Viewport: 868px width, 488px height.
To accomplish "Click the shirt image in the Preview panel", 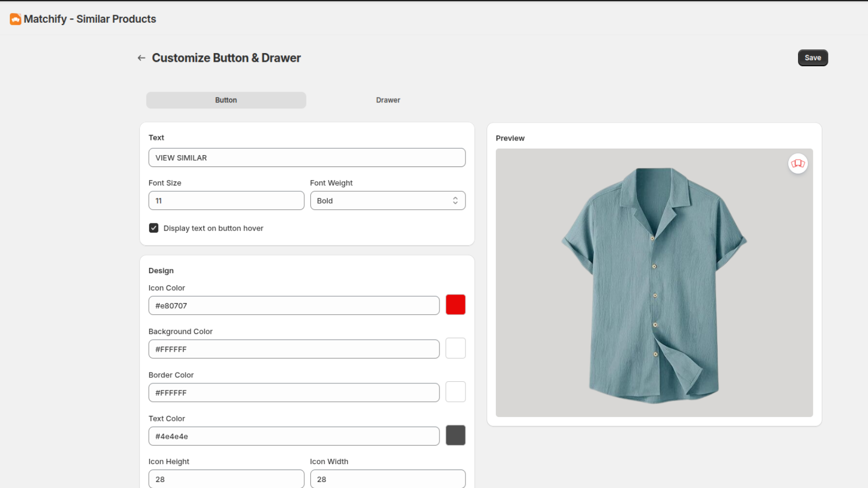I will tap(654, 282).
